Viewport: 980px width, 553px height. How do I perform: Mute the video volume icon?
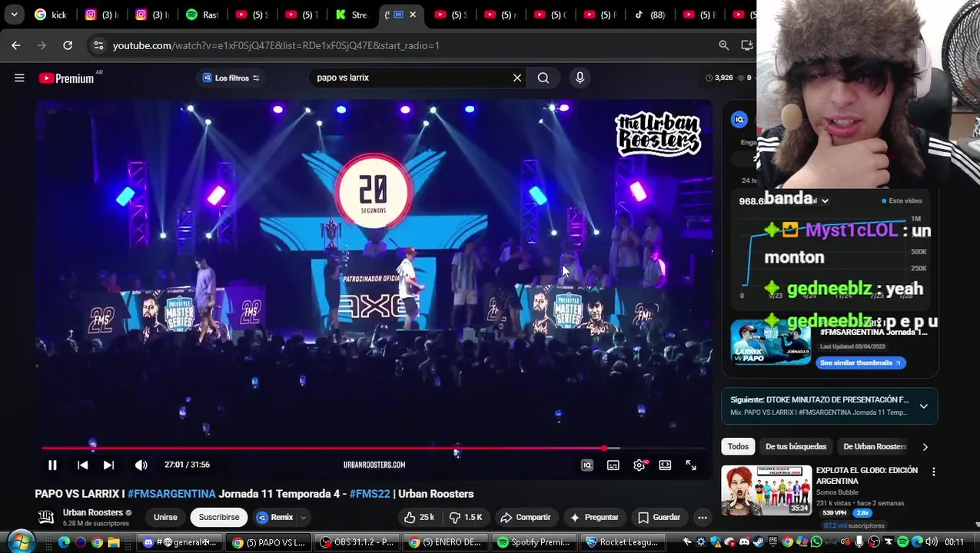141,465
